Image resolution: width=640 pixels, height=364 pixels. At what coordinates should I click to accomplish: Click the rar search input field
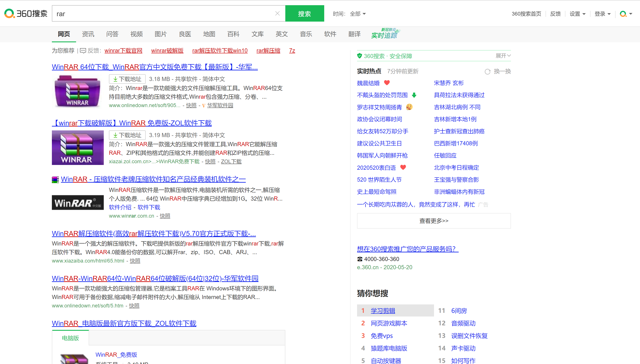pos(163,14)
